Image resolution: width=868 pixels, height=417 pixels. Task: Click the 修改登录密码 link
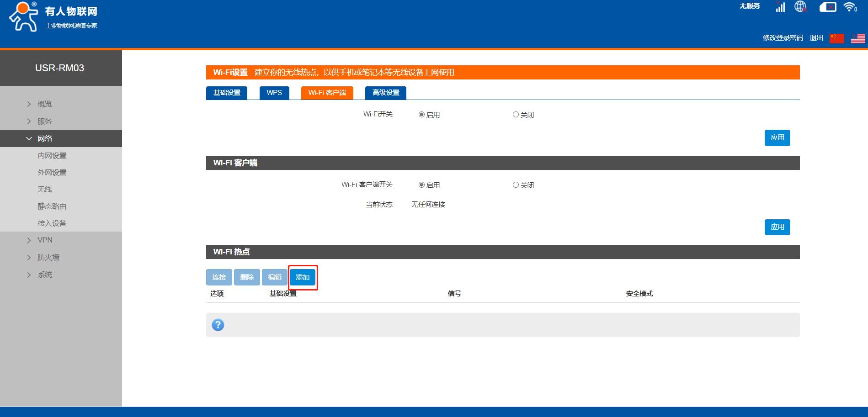click(783, 38)
